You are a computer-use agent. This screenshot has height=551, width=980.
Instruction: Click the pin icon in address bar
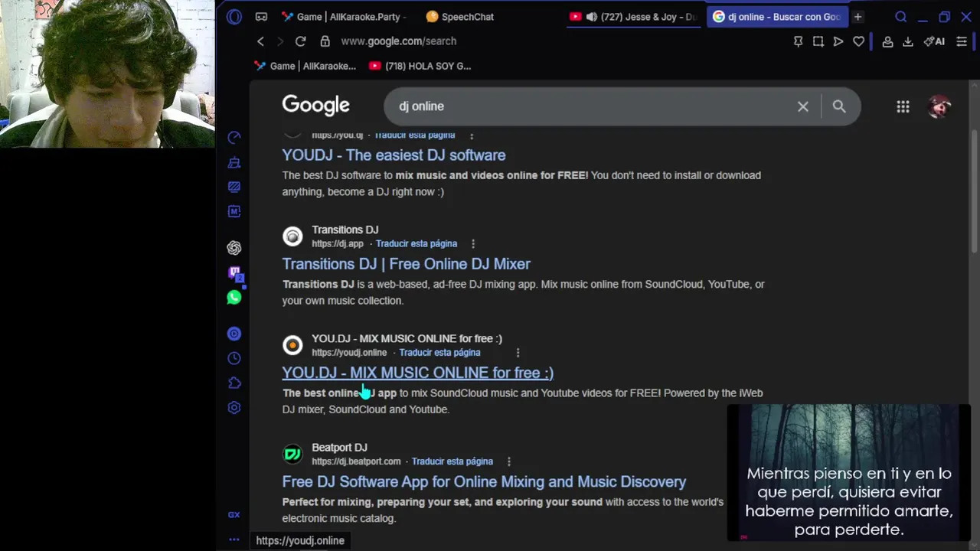(798, 41)
